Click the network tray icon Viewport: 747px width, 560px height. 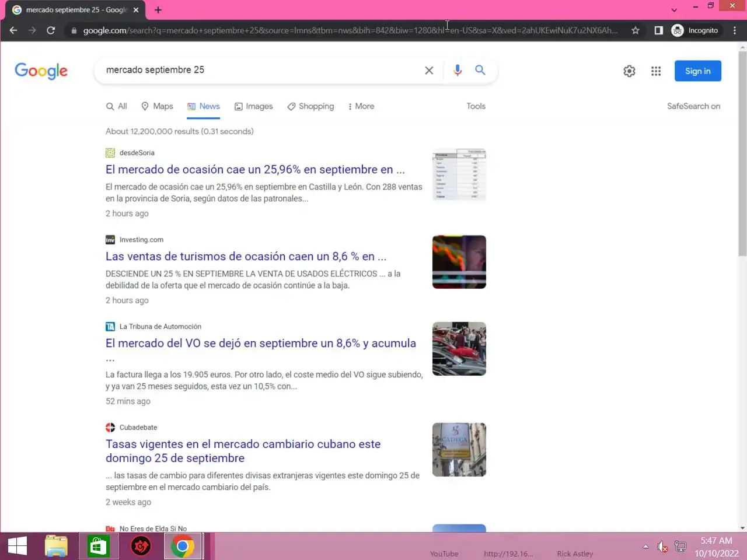pos(680,547)
